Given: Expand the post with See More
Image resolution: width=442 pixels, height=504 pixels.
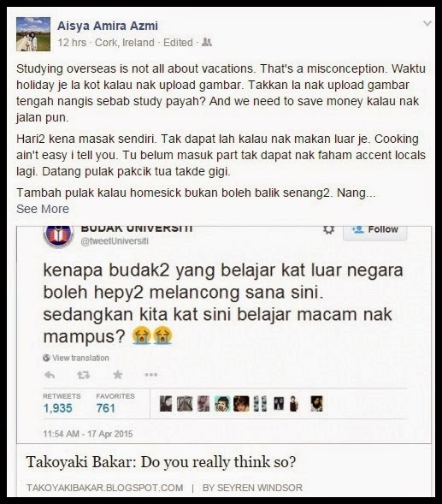Looking at the screenshot, I should pos(43,209).
